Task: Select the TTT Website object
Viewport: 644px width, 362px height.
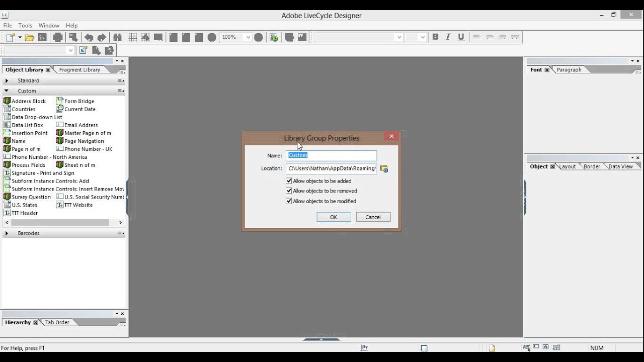Action: [x=74, y=205]
